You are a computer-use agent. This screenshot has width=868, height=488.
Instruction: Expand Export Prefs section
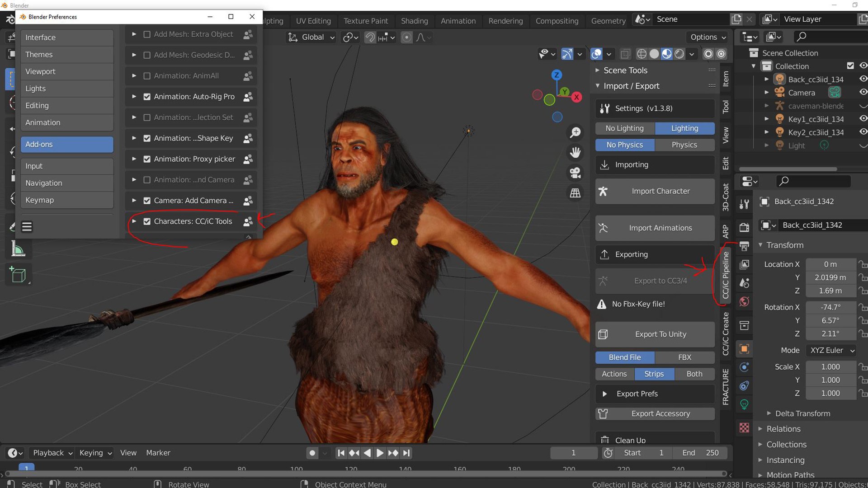[655, 394]
